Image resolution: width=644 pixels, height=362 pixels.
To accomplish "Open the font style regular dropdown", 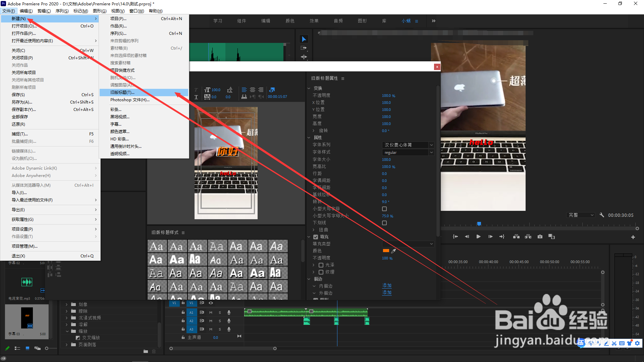I will pyautogui.click(x=408, y=153).
